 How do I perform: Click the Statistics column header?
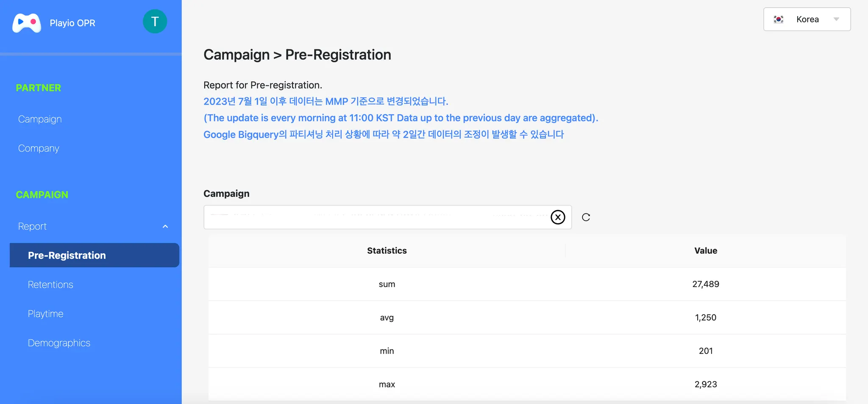[387, 251]
